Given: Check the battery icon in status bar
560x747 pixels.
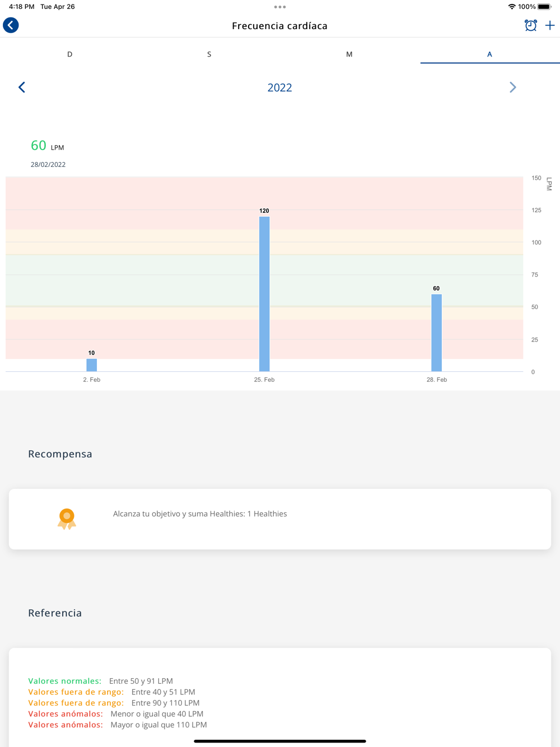Looking at the screenshot, I should click(545, 7).
